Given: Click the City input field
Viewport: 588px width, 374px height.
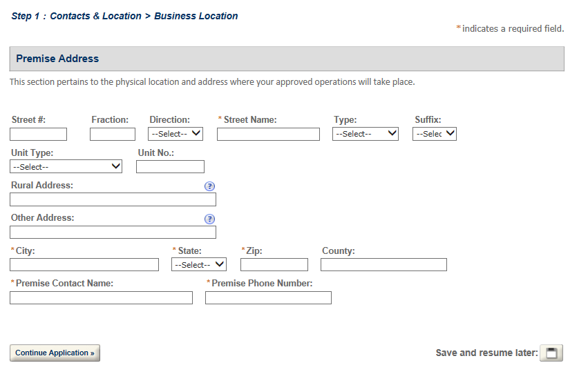Looking at the screenshot, I should coord(84,264).
